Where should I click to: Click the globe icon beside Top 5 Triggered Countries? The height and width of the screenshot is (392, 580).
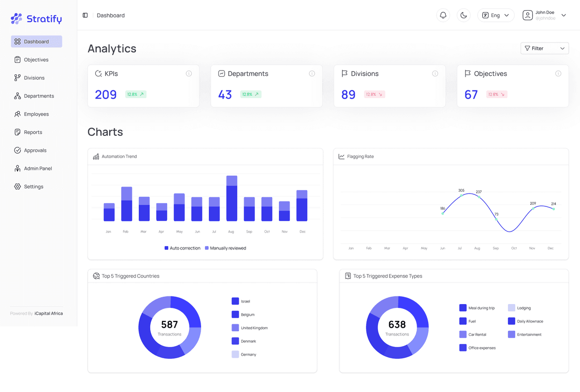(95, 276)
